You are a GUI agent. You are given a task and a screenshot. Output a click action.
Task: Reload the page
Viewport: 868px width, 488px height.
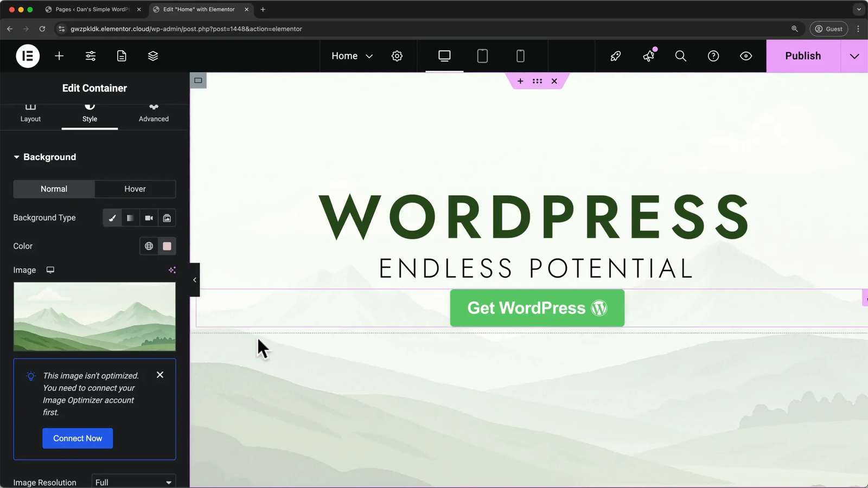(42, 29)
